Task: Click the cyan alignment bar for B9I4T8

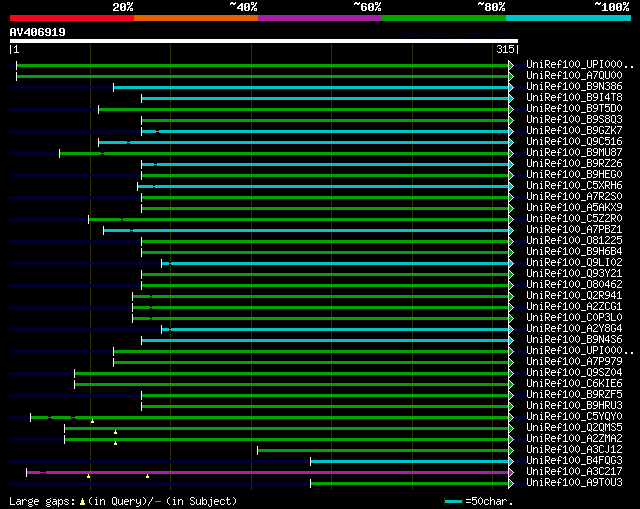Action: click(x=325, y=98)
